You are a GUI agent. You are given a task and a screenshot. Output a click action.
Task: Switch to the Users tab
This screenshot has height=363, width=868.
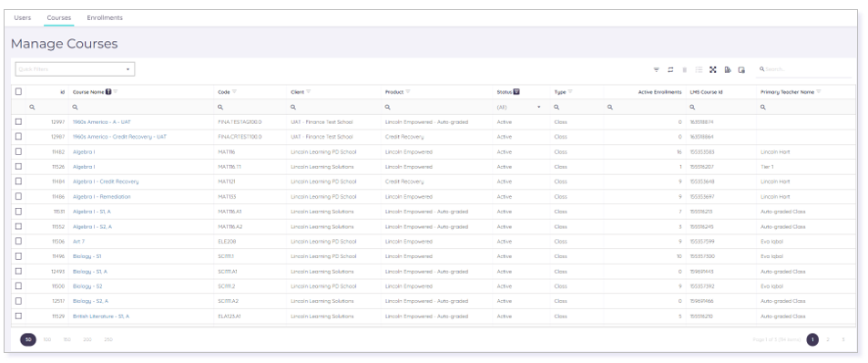coord(23,17)
